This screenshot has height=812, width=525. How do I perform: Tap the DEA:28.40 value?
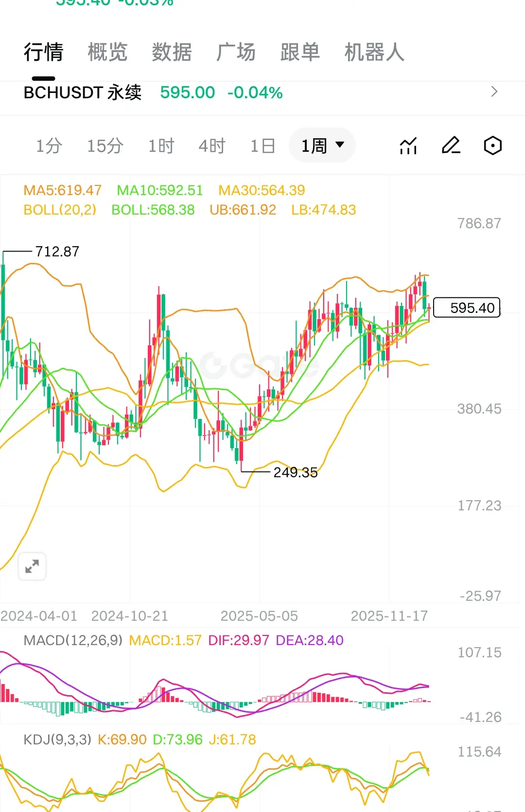(x=310, y=640)
